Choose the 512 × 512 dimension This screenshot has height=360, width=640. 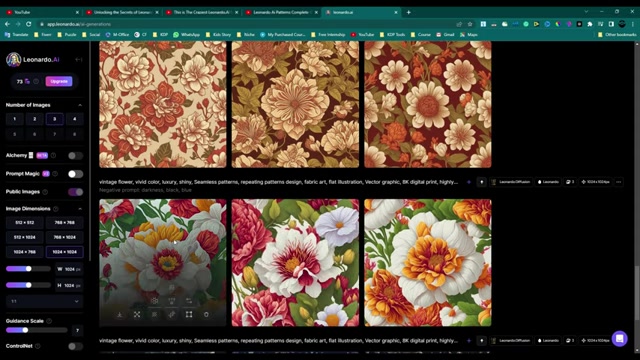pos(24,223)
